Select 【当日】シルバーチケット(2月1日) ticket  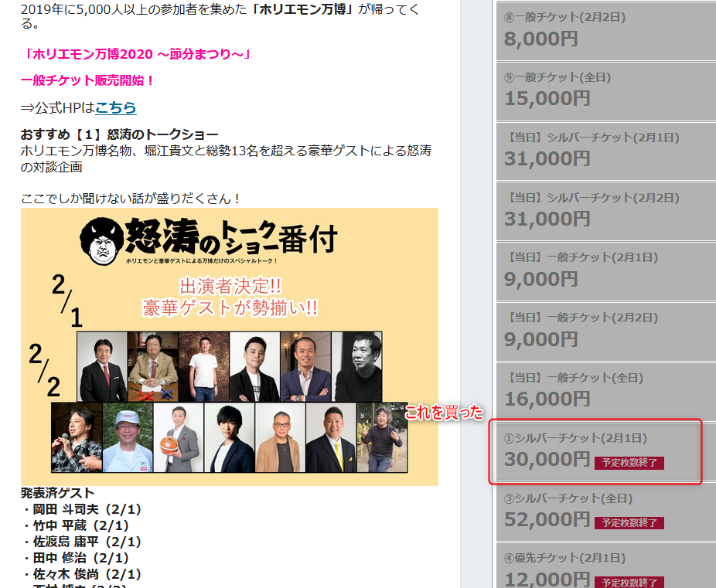pos(605,150)
